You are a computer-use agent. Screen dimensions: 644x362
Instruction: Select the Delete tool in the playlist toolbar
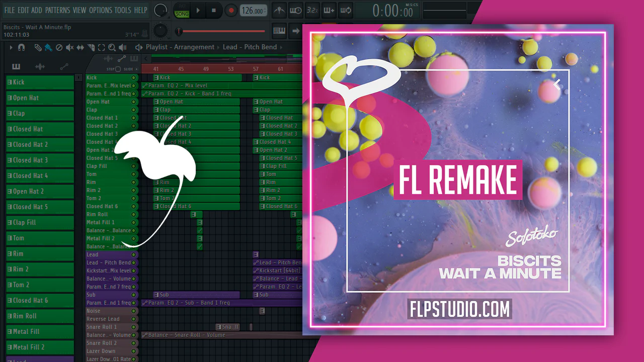coord(59,47)
